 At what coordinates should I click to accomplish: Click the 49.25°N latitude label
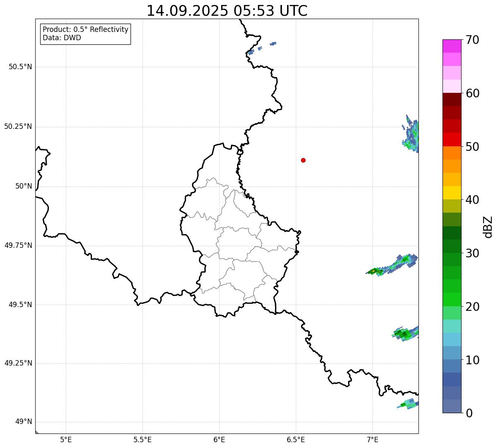[18, 363]
